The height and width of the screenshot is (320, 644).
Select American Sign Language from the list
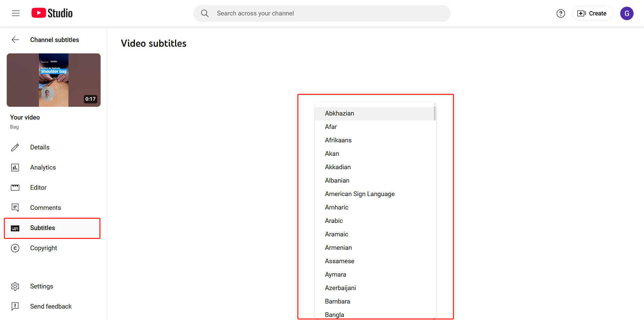pyautogui.click(x=360, y=194)
